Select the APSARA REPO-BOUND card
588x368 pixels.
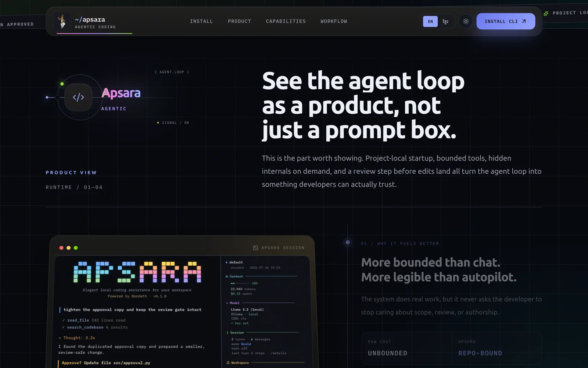point(497,348)
